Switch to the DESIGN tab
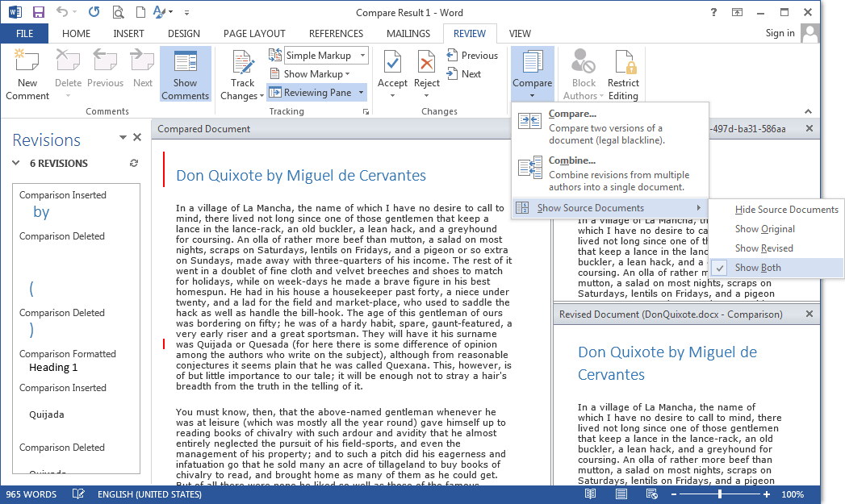This screenshot has height=504, width=845. coord(184,33)
